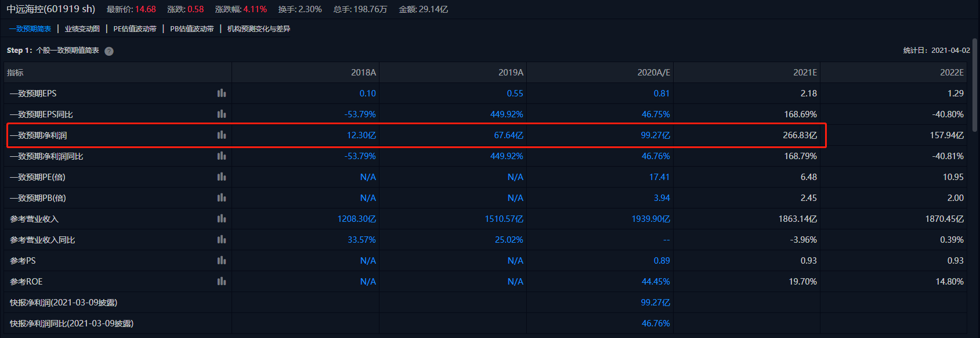Click the 2018A net profit value 12.30亿
The width and height of the screenshot is (980, 338).
pos(361,135)
